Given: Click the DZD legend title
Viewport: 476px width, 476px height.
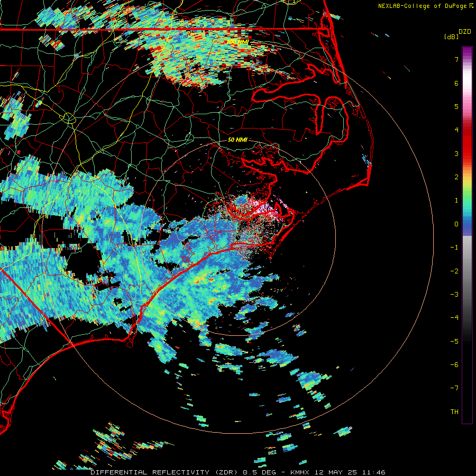Looking at the screenshot, I should pyautogui.click(x=465, y=32).
